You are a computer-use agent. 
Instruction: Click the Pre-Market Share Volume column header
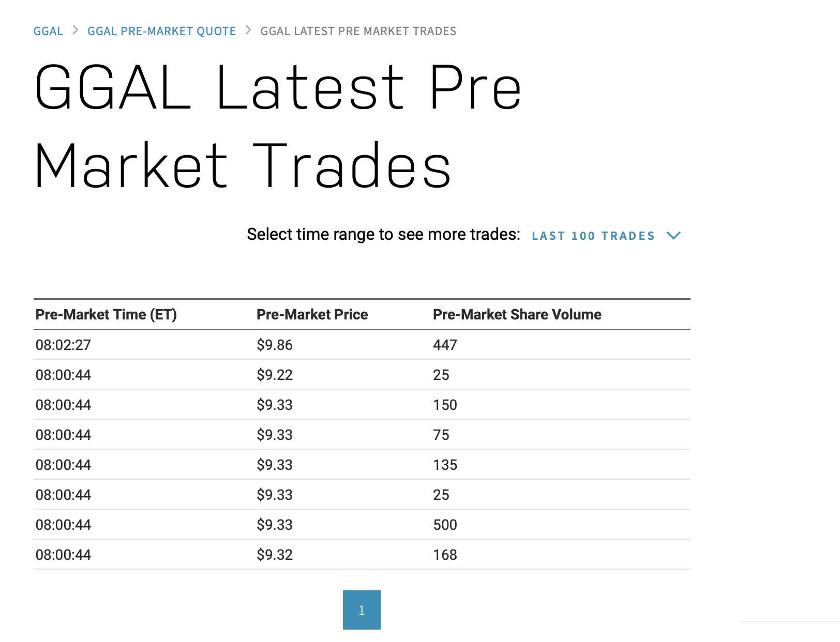[517, 314]
